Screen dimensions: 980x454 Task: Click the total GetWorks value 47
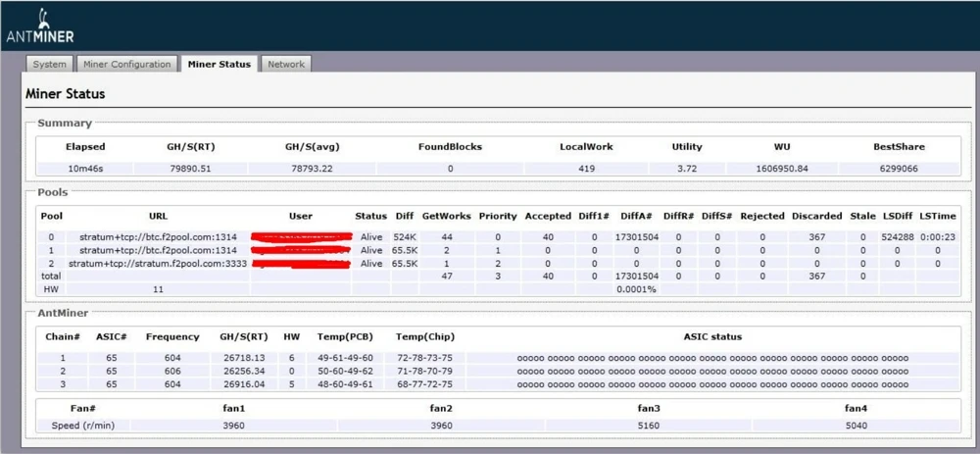point(446,276)
